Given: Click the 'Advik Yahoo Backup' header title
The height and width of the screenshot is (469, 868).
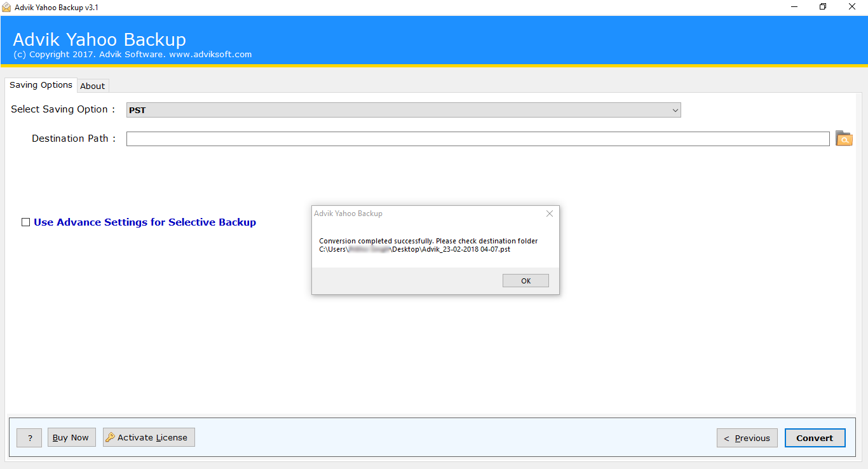Looking at the screenshot, I should [100, 39].
